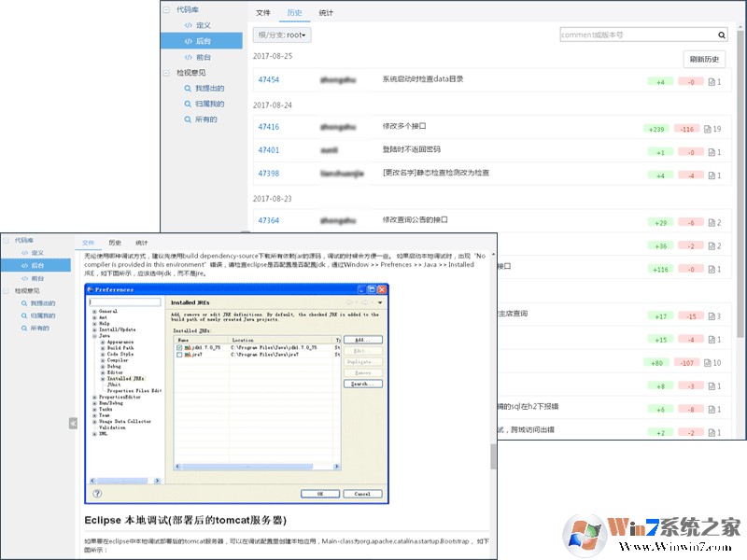Image resolution: width=747 pixels, height=560 pixels.
Task: Expand the General node in Preferences tree
Action: tap(93, 311)
